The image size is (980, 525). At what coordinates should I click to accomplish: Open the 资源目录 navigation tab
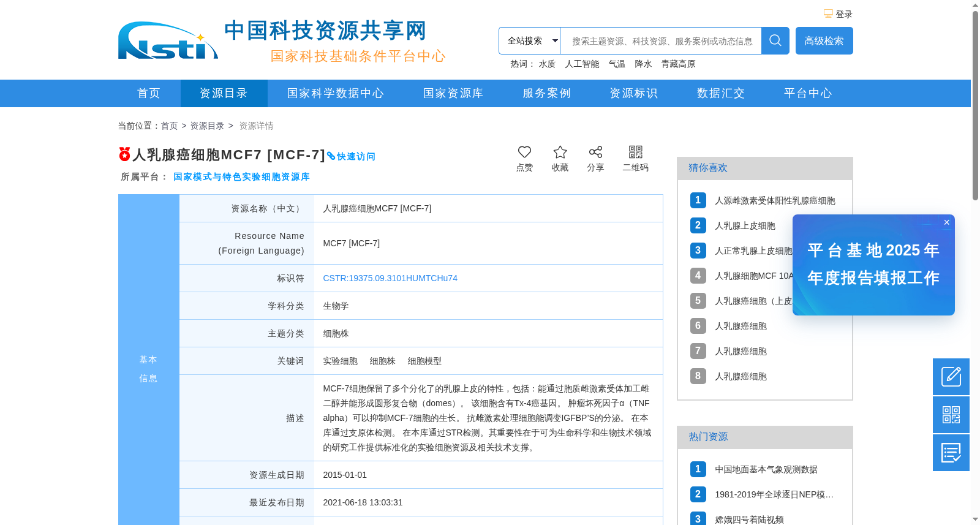point(224,93)
